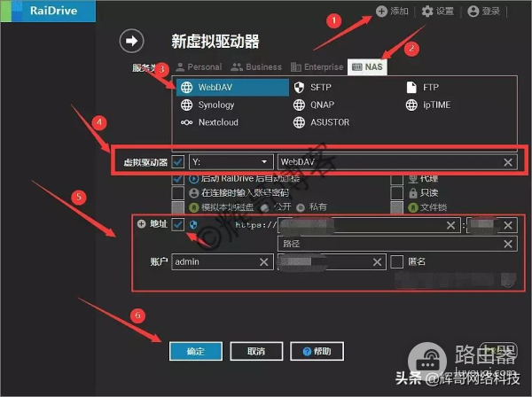Select the WebDAV service
Image resolution: width=532 pixels, height=397 pixels.
tap(232, 88)
